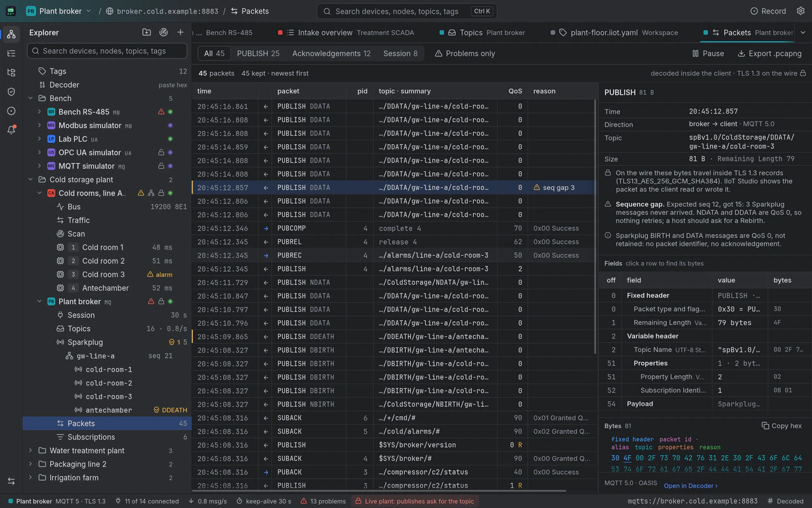Screen dimensions: 812x508
Task: Click Export .pcapng button
Action: pos(769,53)
